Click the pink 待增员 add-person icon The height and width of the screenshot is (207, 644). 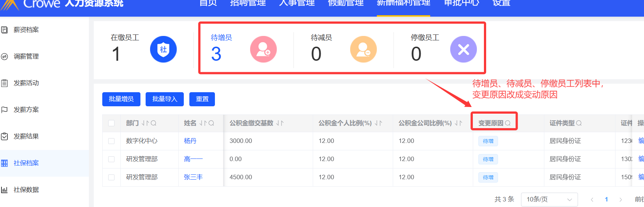point(263,49)
